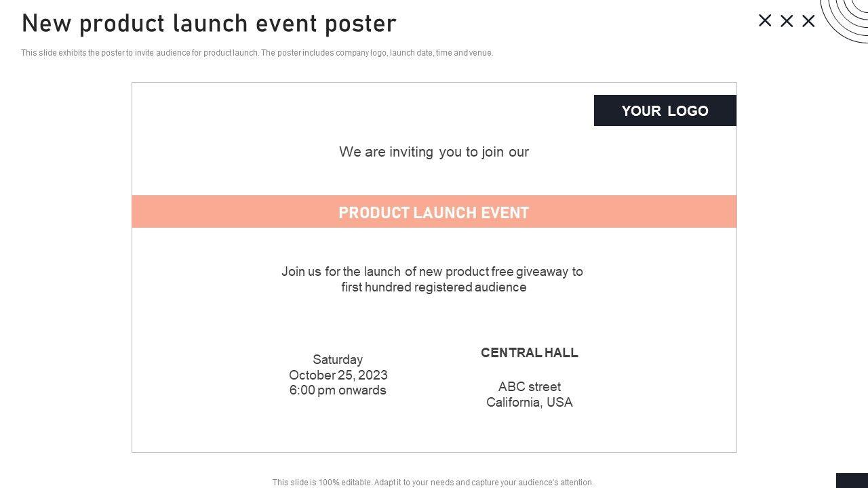
Task: Click the rightmost X icon
Action: coord(808,21)
